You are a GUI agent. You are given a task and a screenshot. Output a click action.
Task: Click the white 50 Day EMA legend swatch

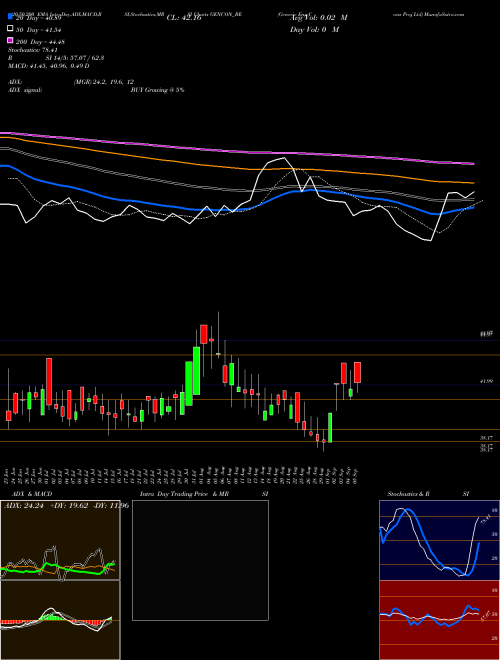click(10, 29)
